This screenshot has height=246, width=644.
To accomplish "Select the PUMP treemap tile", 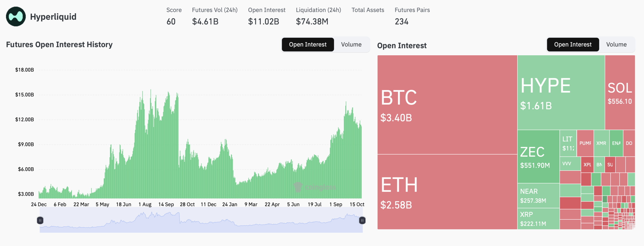I will [585, 143].
